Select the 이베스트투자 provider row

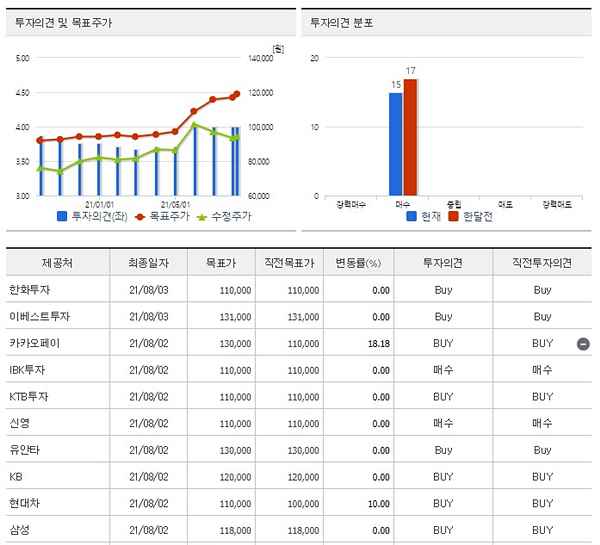pos(298,317)
